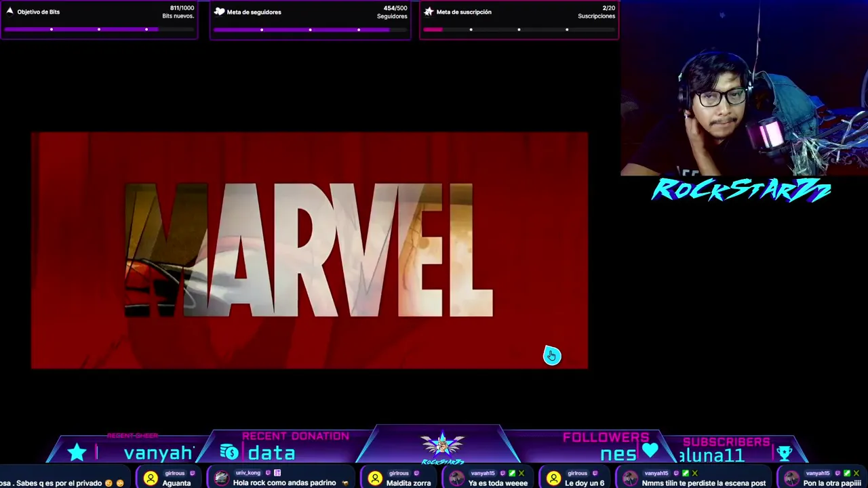Click the Recent Donation coin icon

(x=229, y=452)
